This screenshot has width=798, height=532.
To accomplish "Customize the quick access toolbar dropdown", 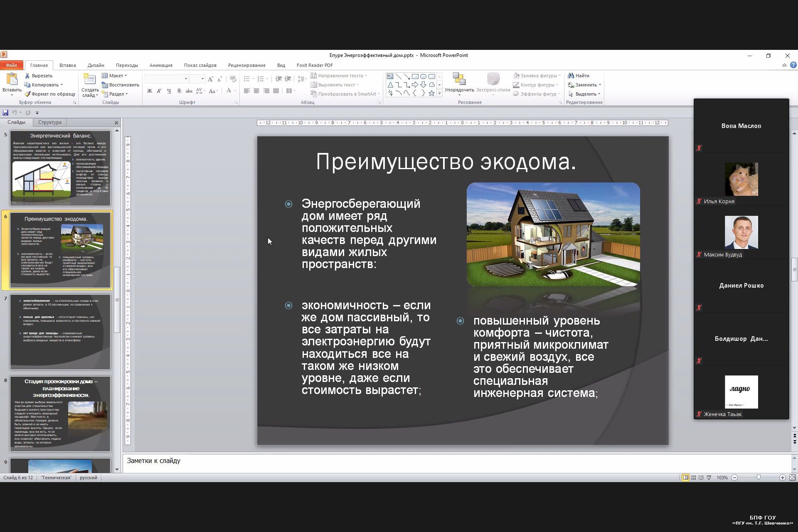I will 37,113.
